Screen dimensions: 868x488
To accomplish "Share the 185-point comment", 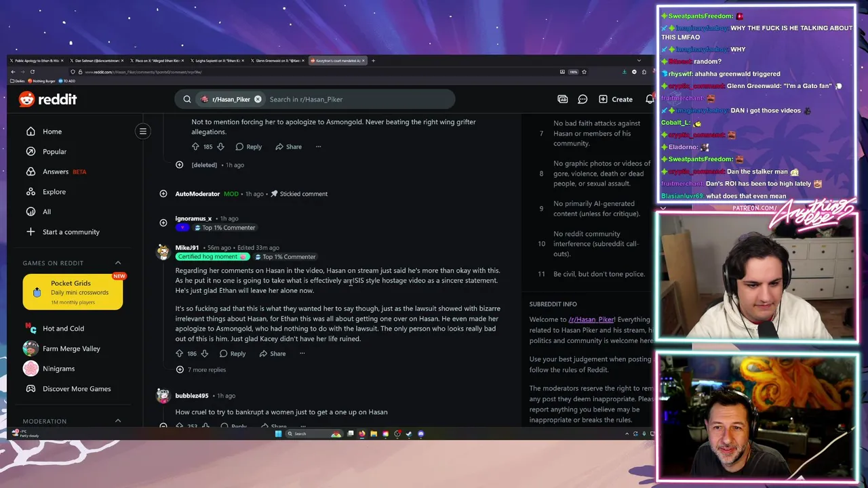I will (289, 146).
